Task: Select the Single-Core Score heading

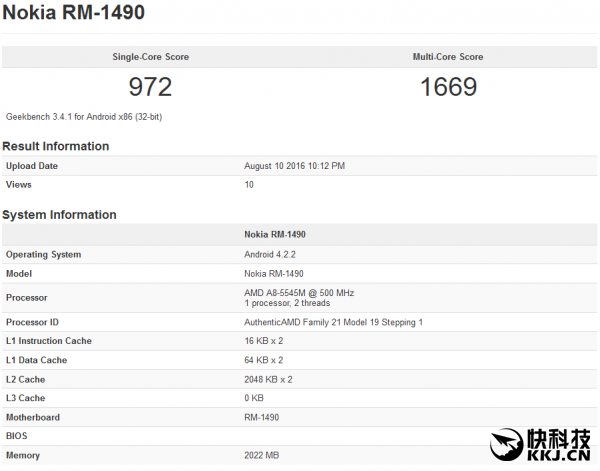Action: pos(150,57)
